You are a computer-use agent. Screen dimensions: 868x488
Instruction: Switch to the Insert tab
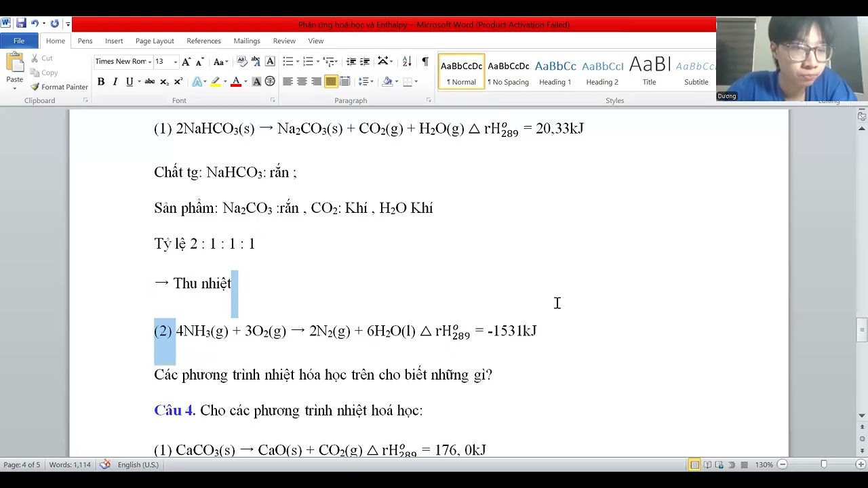pos(114,41)
